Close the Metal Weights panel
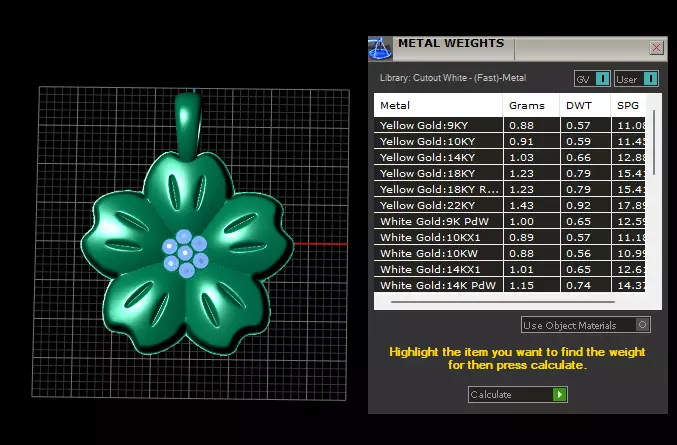677x445 pixels. (656, 47)
